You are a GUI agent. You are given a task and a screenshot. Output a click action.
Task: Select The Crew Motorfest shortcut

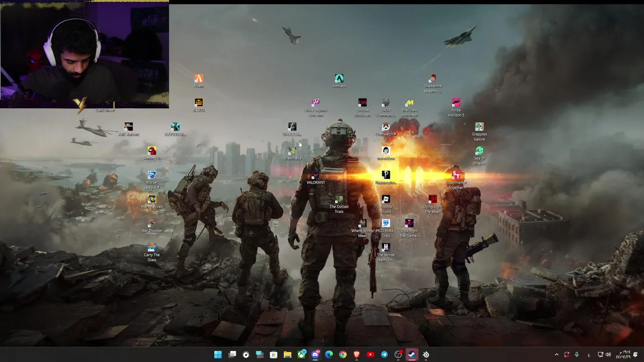click(x=409, y=108)
